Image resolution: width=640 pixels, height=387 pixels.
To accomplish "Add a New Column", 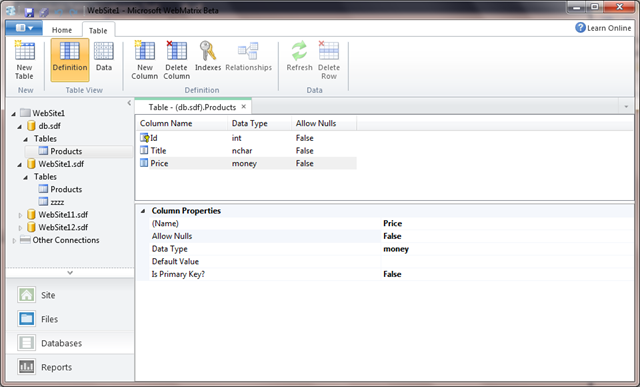I will (x=144, y=60).
